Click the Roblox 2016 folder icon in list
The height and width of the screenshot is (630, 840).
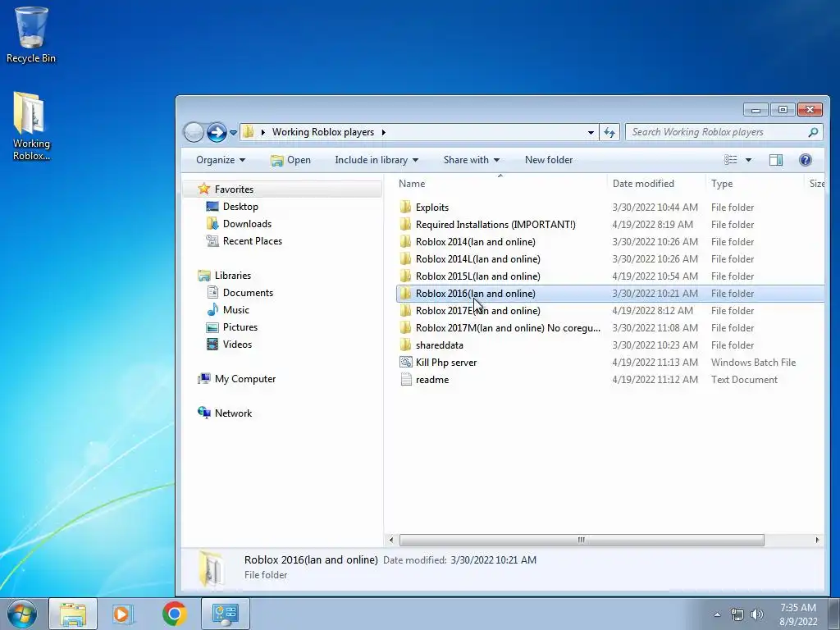coord(405,293)
